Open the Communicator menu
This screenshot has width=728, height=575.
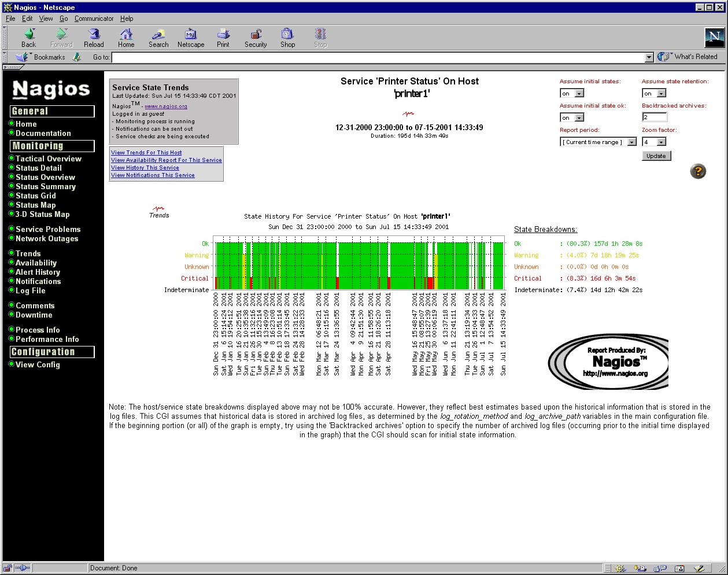click(x=94, y=19)
